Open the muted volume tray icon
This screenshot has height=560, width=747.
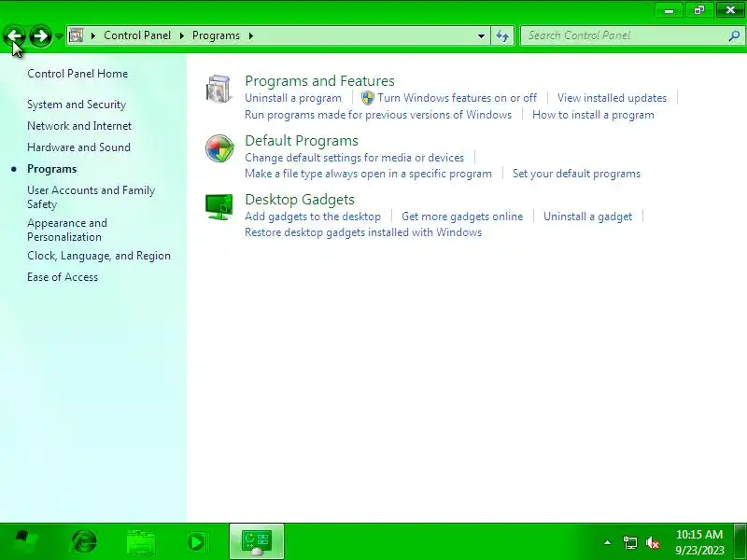coord(652,542)
